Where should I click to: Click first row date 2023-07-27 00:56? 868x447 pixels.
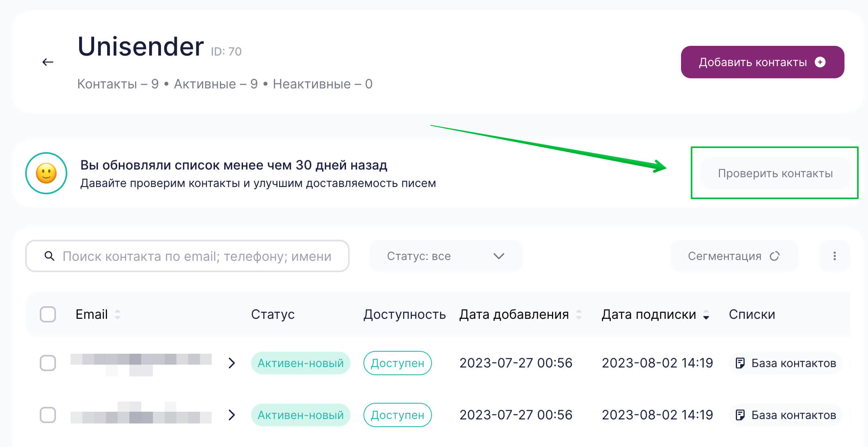[x=516, y=363]
